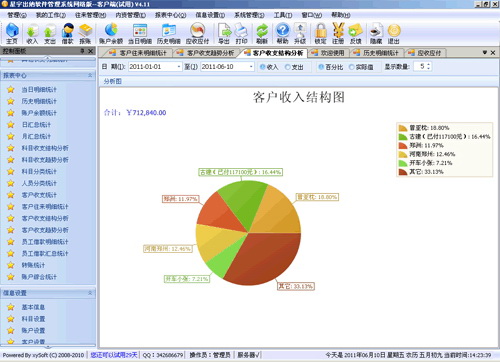
Task: Open the end date 2011-06-10 dropdown
Action: [251, 67]
